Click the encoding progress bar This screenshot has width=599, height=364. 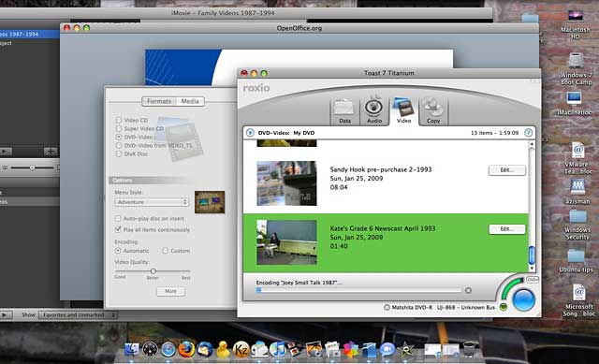point(359,291)
